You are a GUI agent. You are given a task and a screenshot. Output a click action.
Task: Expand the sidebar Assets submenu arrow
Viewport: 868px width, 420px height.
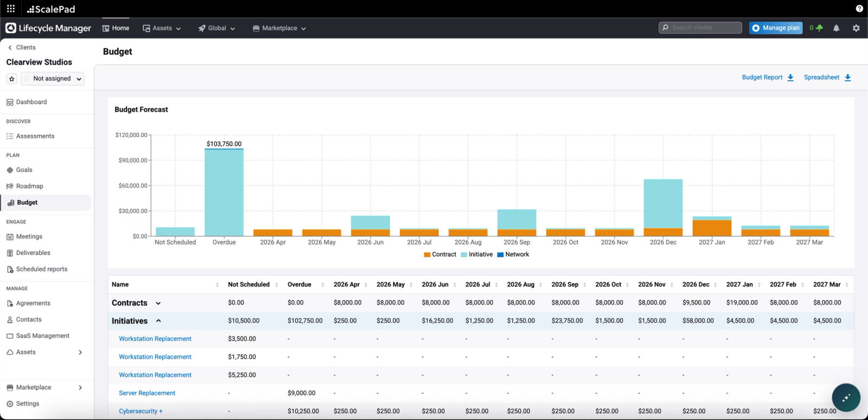[80, 352]
